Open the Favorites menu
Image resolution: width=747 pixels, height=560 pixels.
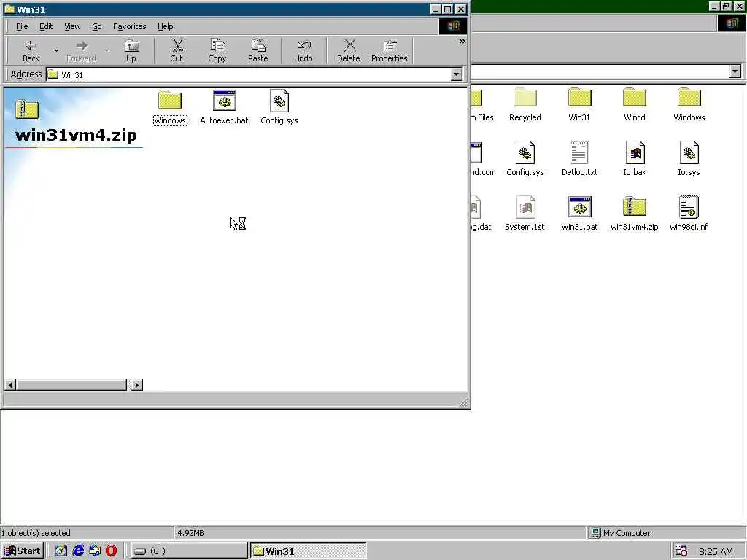(130, 26)
